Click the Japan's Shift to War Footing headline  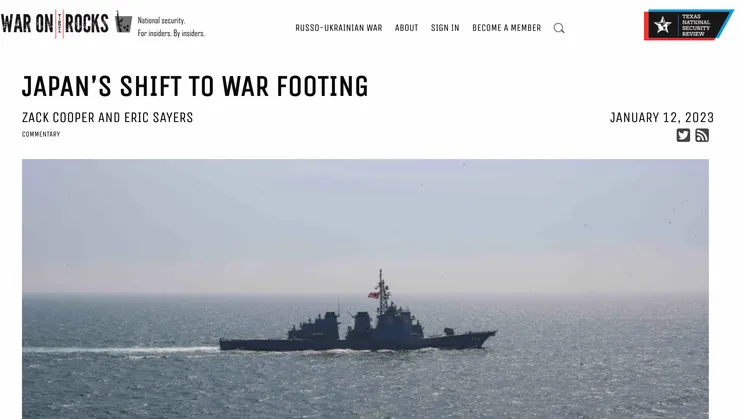pos(195,86)
